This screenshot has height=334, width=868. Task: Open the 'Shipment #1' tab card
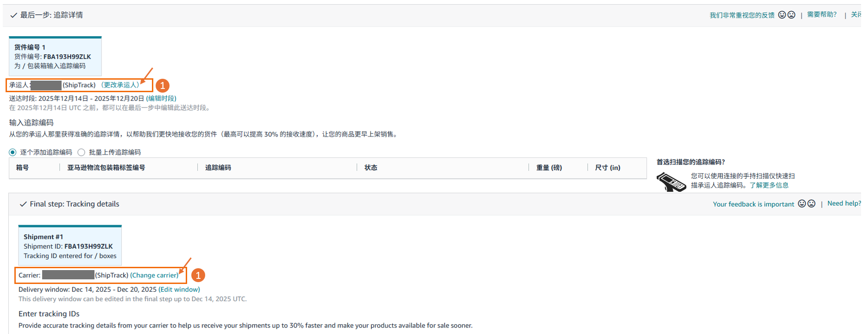click(x=70, y=246)
